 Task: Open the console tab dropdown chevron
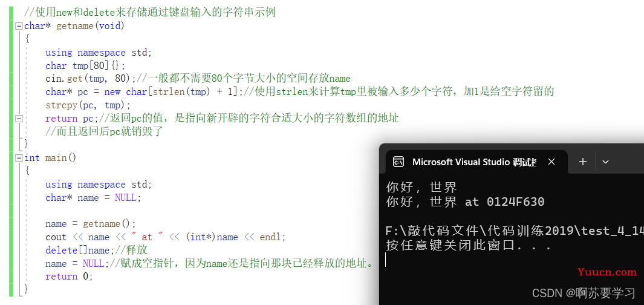coord(605,162)
